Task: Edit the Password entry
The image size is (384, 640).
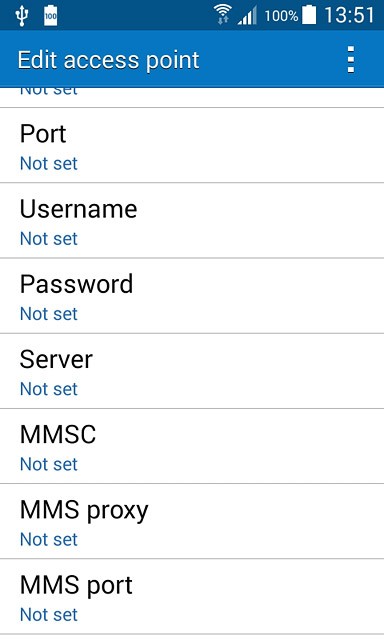Action: (x=192, y=296)
